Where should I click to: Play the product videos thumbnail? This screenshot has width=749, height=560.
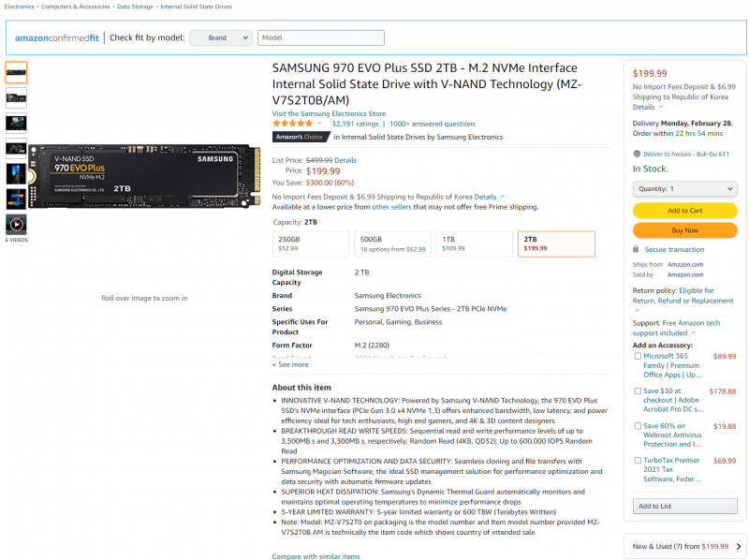click(x=16, y=224)
